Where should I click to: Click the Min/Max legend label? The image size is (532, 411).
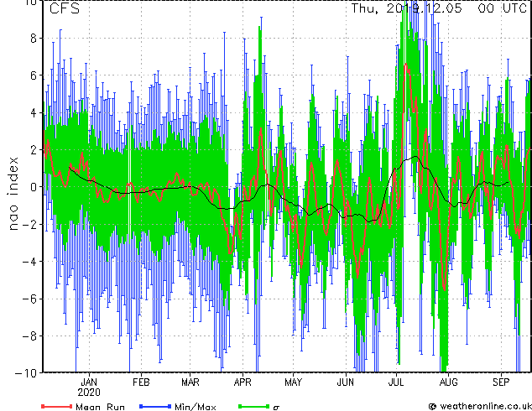[x=195, y=407]
